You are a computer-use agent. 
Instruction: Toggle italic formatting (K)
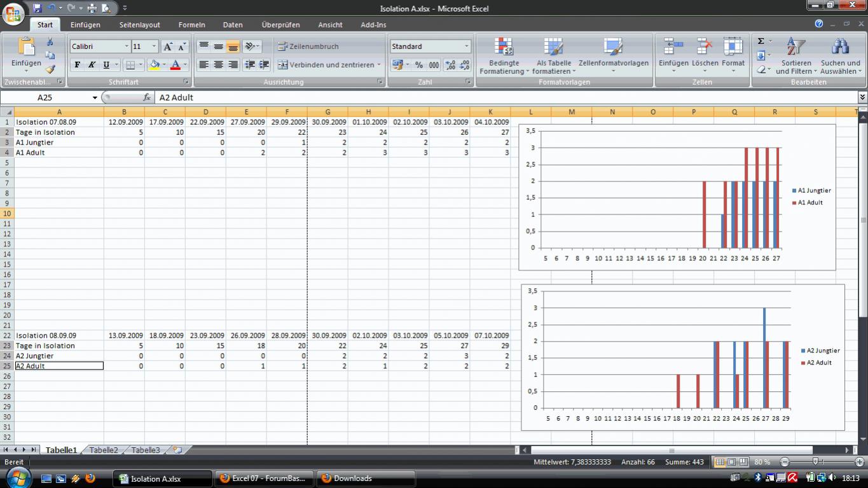point(92,65)
